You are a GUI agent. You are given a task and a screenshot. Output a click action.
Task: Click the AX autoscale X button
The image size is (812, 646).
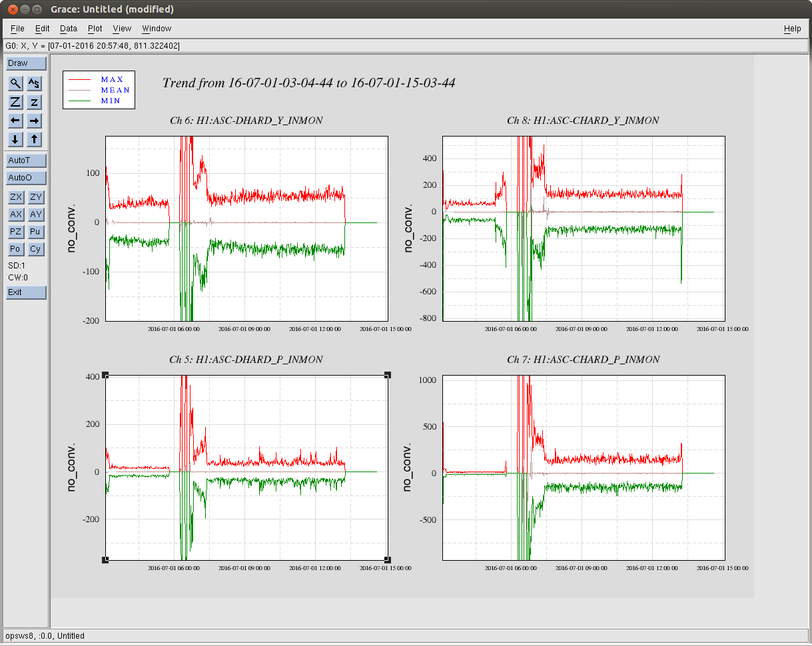(16, 214)
